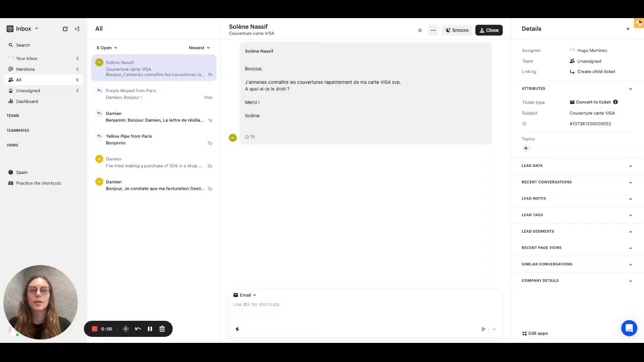Open the Inbox switcher dropdown
Viewport: 644px width, 362px height.
27,29
